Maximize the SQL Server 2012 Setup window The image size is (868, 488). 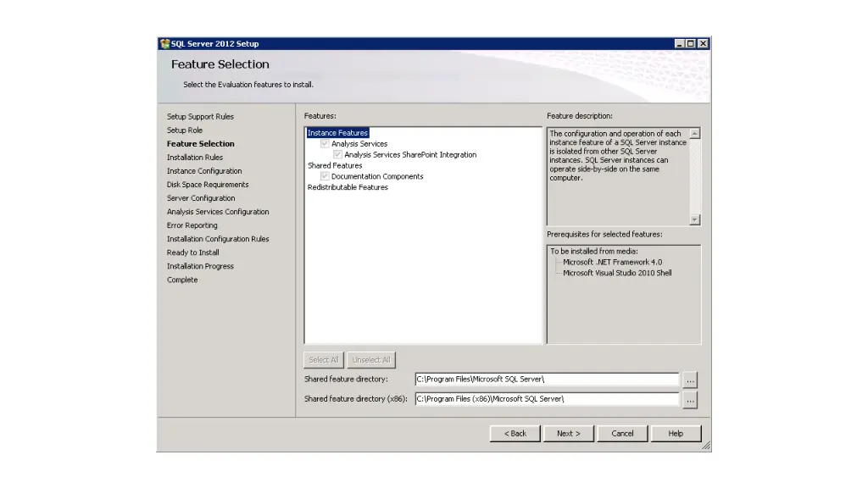coord(692,44)
